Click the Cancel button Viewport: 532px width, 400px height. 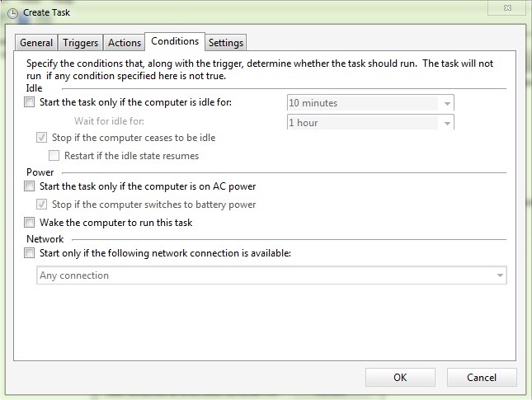482,377
